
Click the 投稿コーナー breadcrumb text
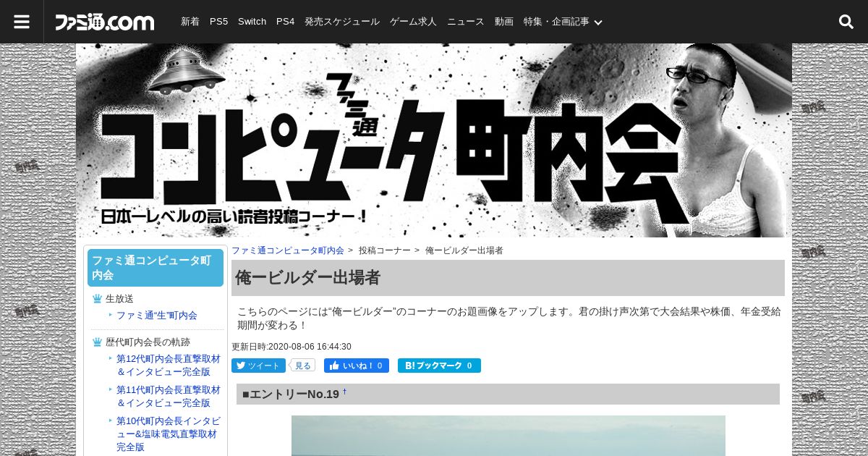[x=385, y=250]
